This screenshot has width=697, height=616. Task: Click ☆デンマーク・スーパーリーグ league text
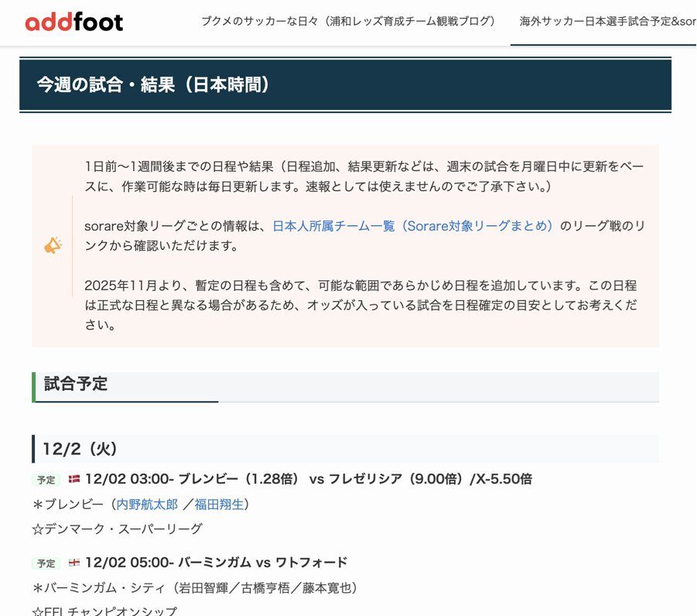tap(118, 529)
